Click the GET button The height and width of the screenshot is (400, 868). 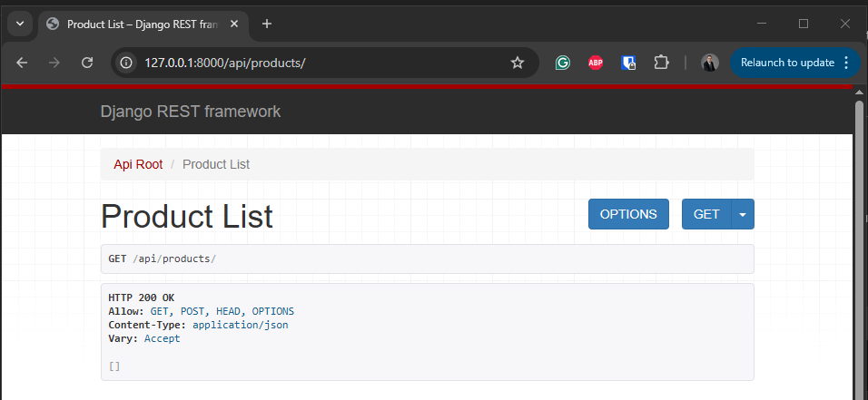coord(706,214)
